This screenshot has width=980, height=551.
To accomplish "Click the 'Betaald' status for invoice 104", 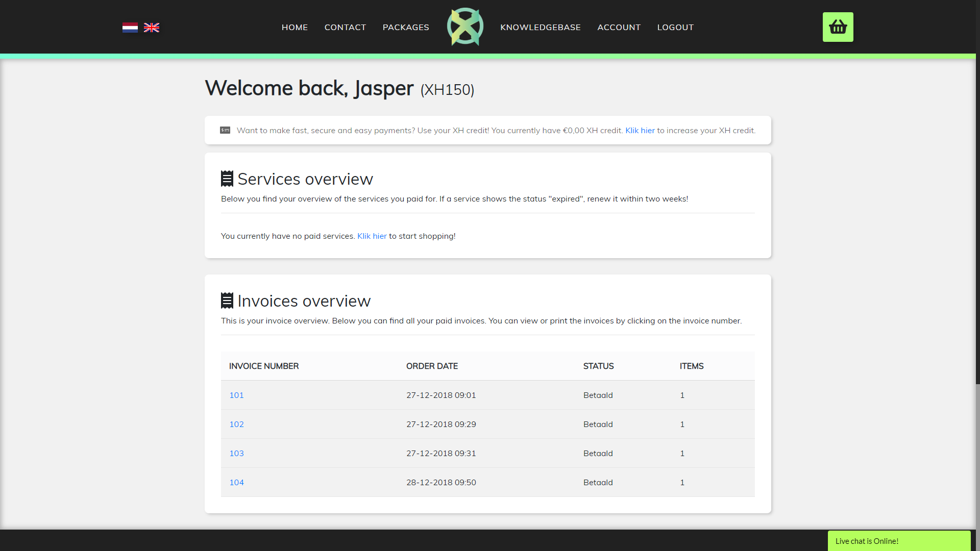I will click(598, 482).
